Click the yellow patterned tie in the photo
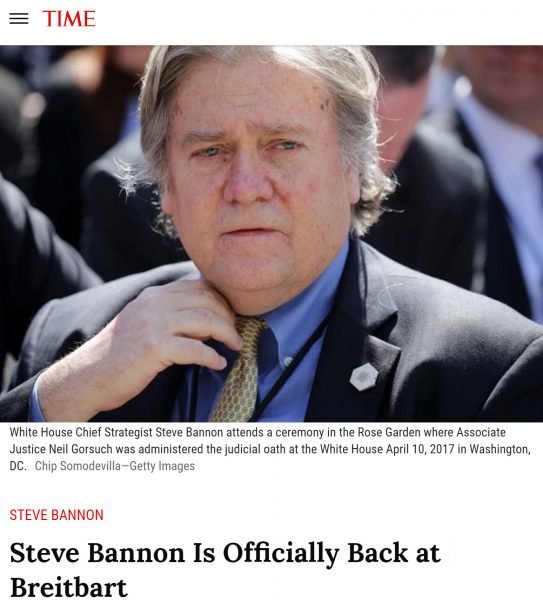543x600 pixels. (239, 369)
